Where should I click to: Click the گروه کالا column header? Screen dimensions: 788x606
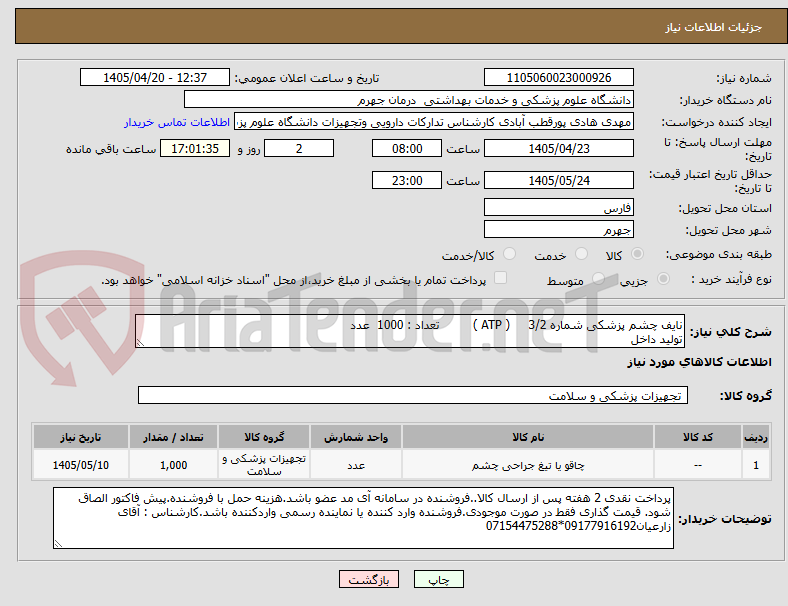coord(264,437)
